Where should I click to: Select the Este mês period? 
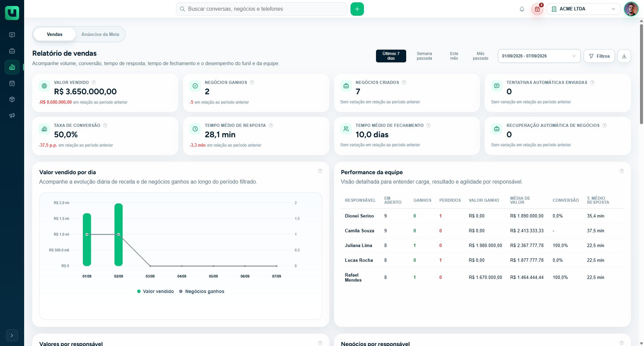[x=454, y=56]
